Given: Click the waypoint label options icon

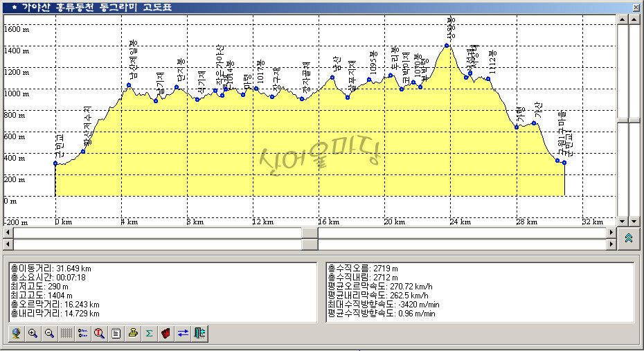Looking at the screenshot, I should [x=83, y=334].
